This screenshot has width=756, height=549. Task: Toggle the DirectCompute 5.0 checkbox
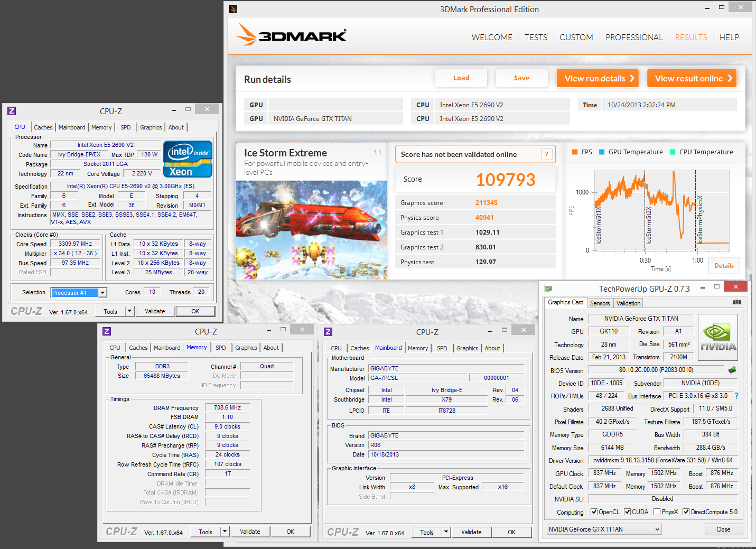(x=686, y=512)
